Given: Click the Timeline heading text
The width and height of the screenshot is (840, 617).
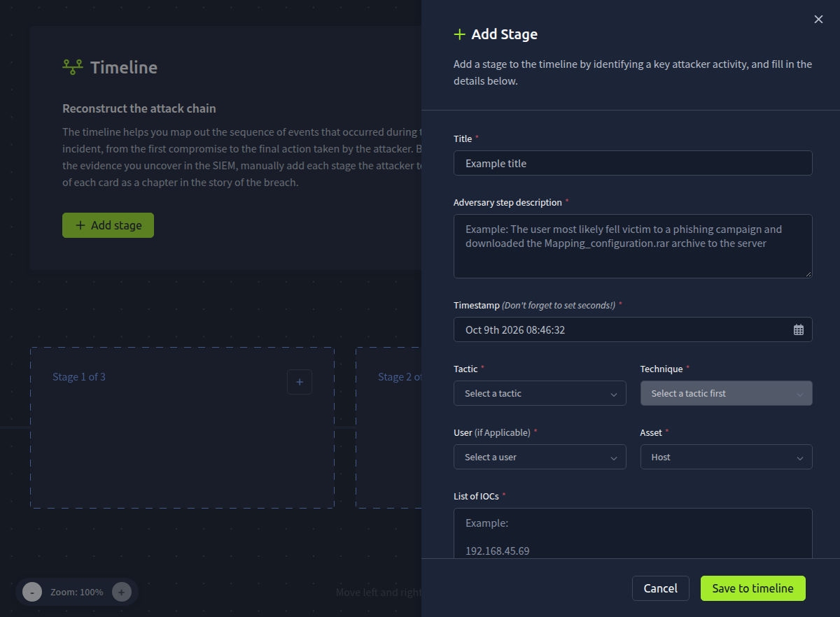Looking at the screenshot, I should tap(124, 68).
